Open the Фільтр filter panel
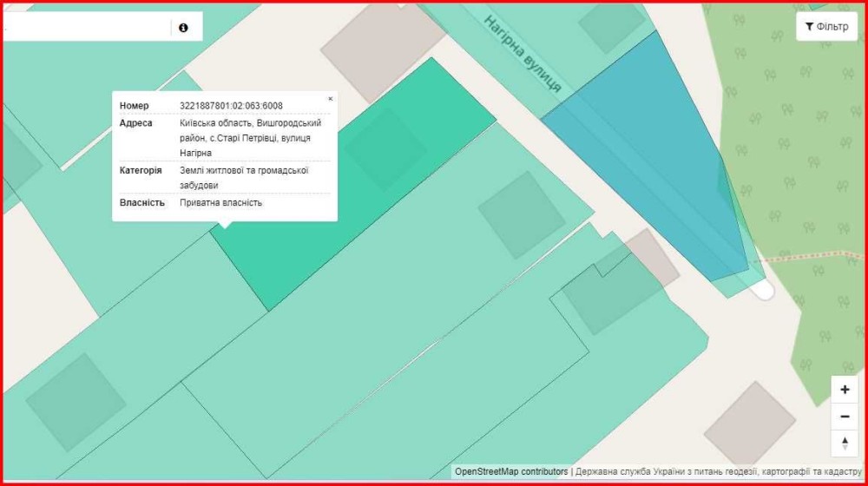This screenshot has height=486, width=868. coord(826,27)
